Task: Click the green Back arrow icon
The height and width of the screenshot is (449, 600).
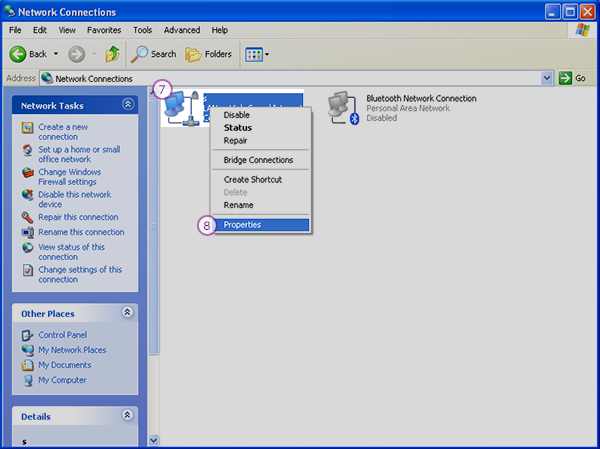Action: [18, 54]
